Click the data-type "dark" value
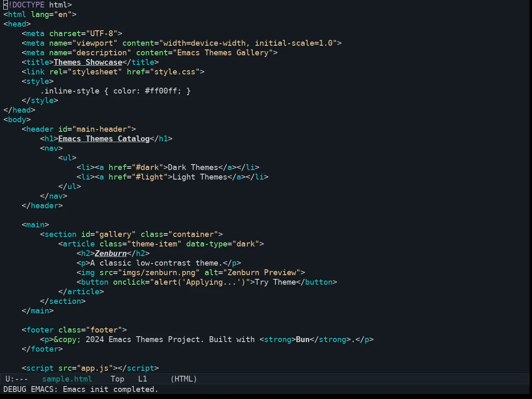The width and height of the screenshot is (532, 399). tap(246, 244)
